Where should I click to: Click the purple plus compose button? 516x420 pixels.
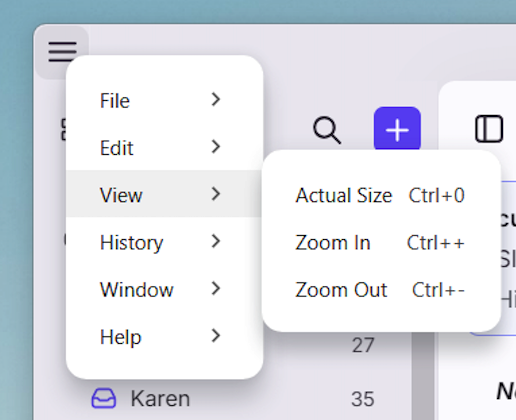[x=397, y=129]
